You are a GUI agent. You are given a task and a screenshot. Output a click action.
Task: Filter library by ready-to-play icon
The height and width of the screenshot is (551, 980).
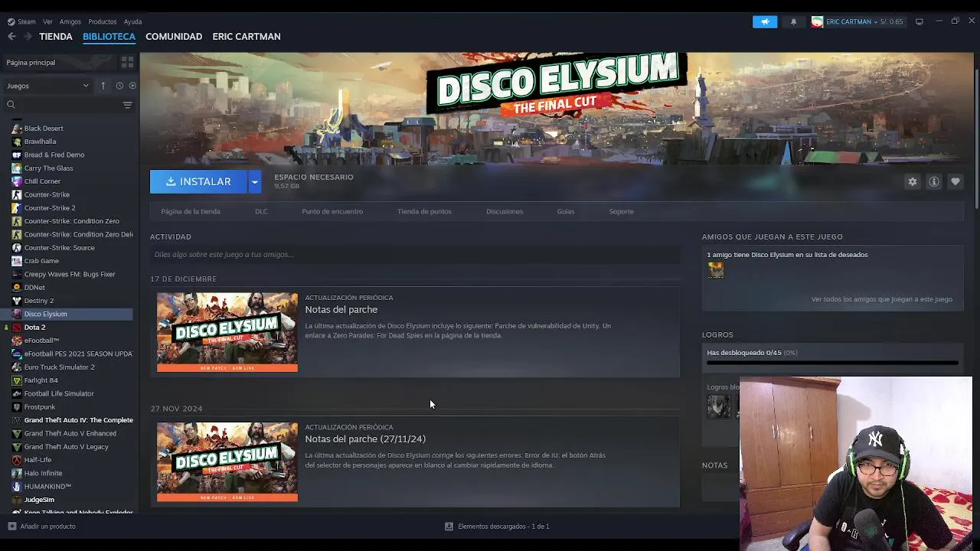point(132,86)
